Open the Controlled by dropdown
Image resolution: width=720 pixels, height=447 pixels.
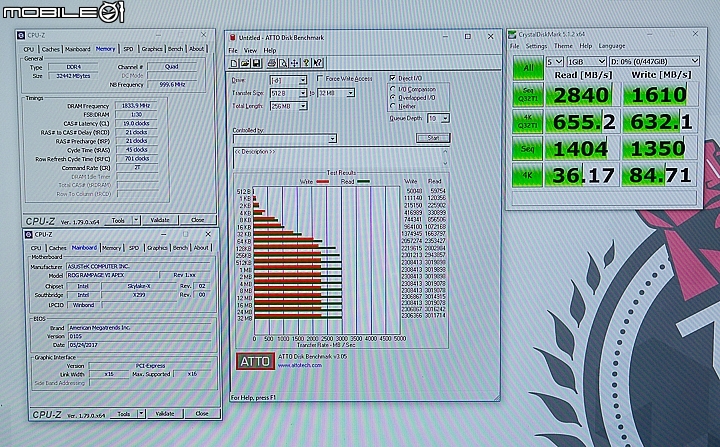tap(332, 138)
